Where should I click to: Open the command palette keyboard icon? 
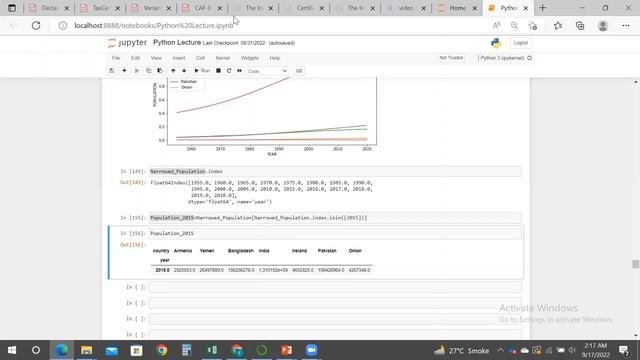[299, 71]
